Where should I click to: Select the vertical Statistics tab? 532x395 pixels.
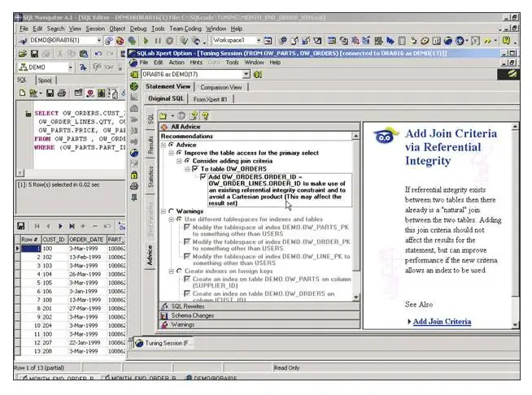coord(150,176)
